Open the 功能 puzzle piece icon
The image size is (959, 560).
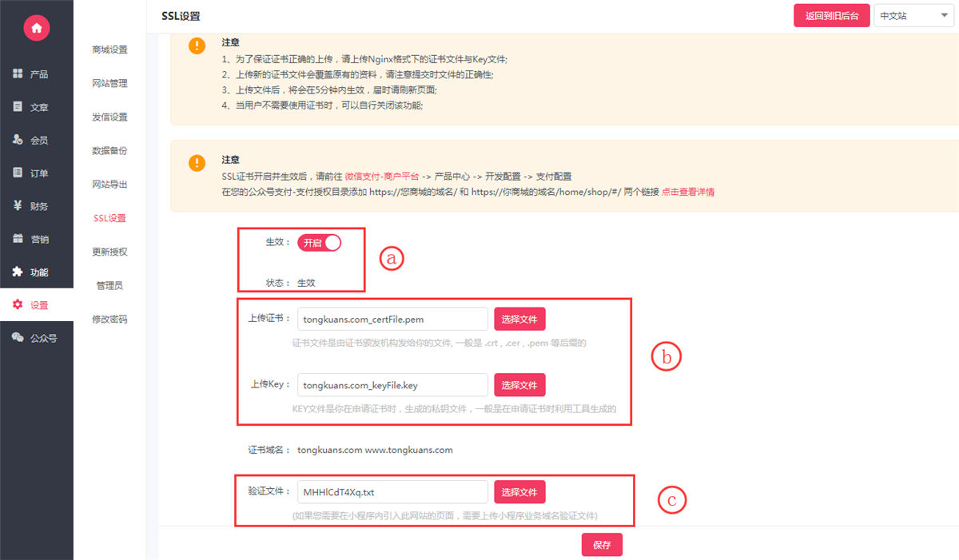(18, 272)
